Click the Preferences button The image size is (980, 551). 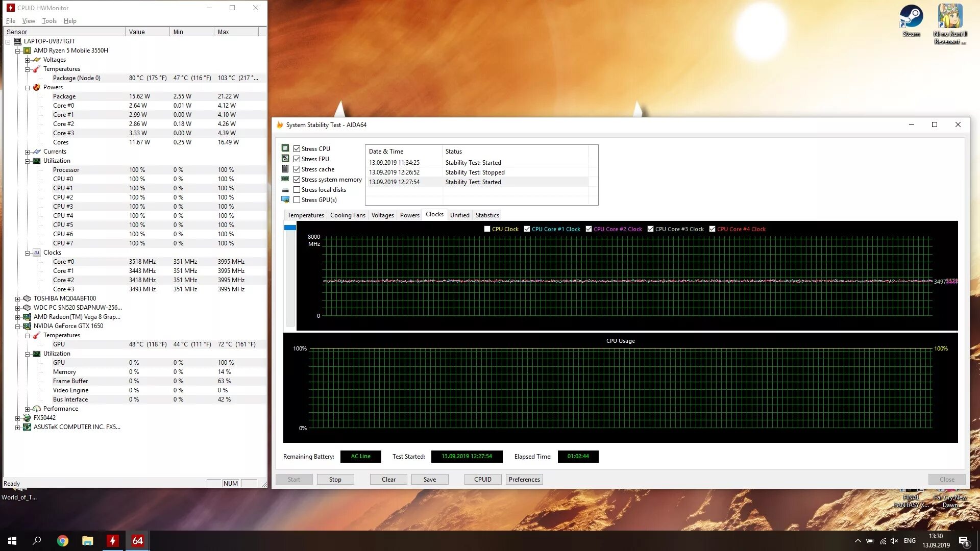tap(524, 480)
